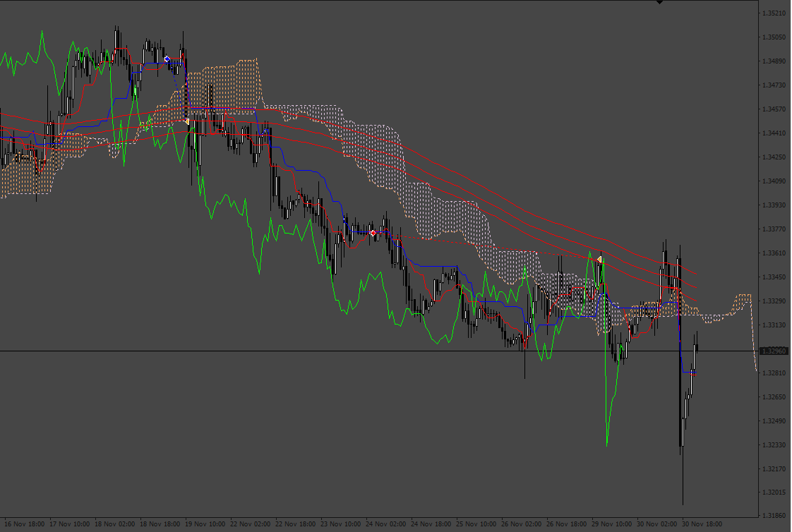
Task: Click the 30 Nov 02:00 time label
Action: (x=656, y=524)
